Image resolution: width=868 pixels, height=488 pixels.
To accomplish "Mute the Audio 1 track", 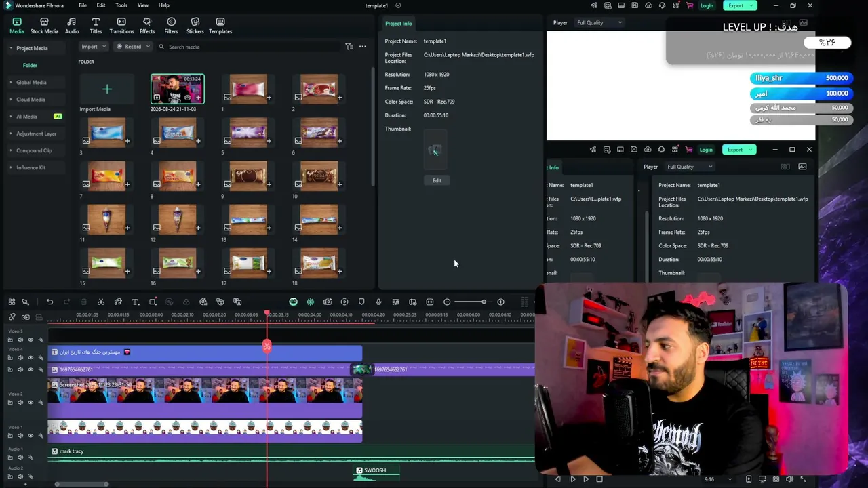I will 20,457.
